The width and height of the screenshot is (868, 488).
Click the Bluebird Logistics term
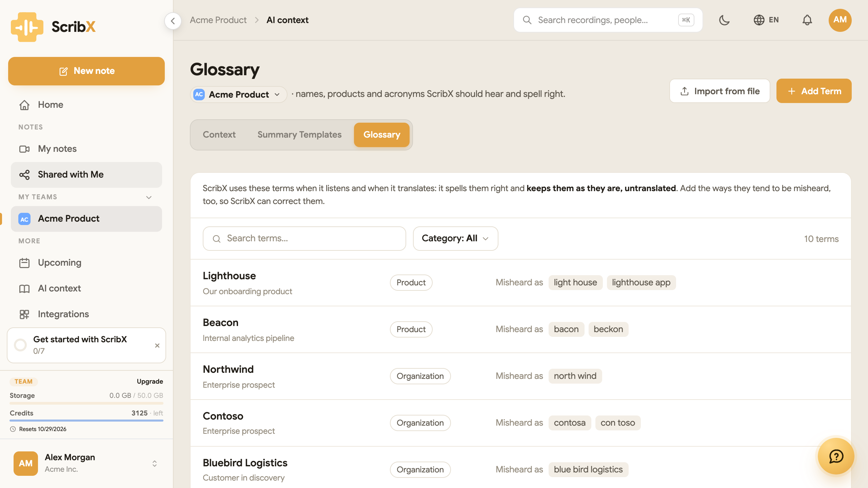(x=245, y=463)
